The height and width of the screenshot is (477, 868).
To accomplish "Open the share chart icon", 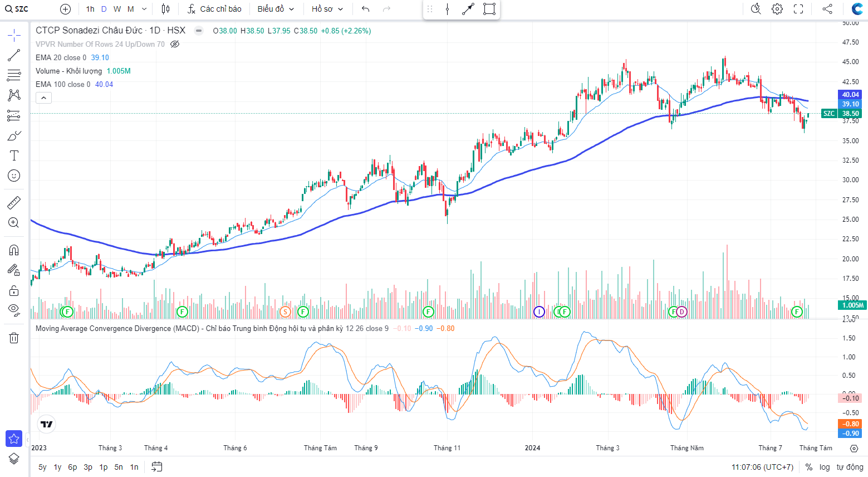I will (x=827, y=9).
